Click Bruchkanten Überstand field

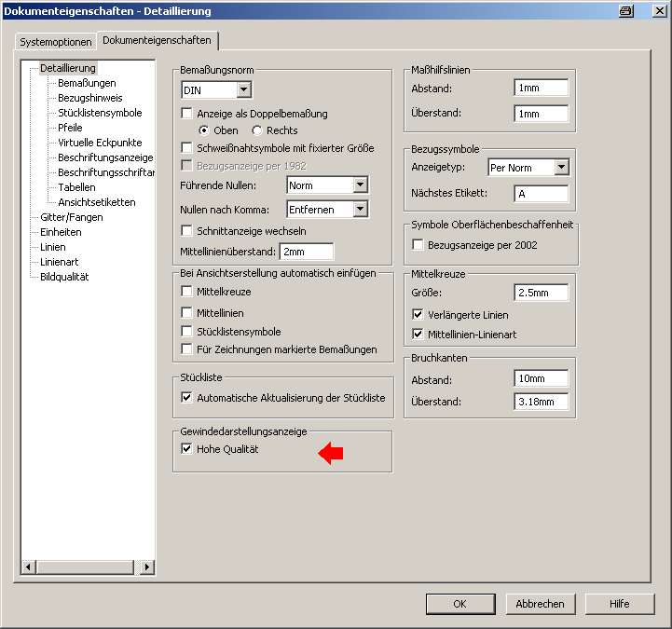(x=542, y=402)
